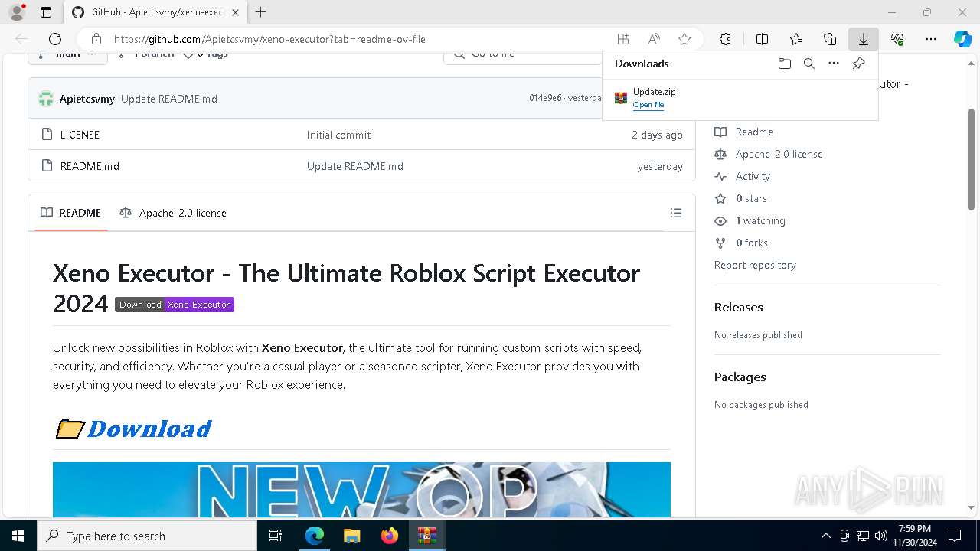Open Readme link in sidebar
980x551 pixels.
(754, 132)
